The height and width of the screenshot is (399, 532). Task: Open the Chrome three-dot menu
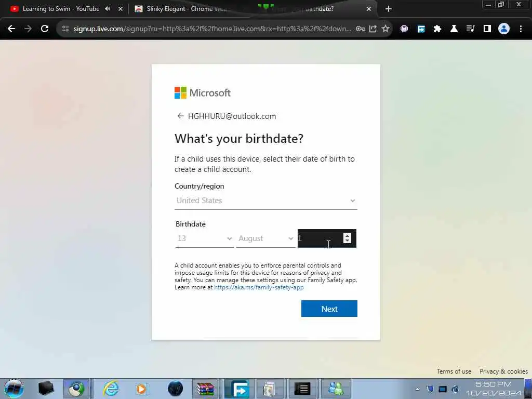[x=521, y=29]
